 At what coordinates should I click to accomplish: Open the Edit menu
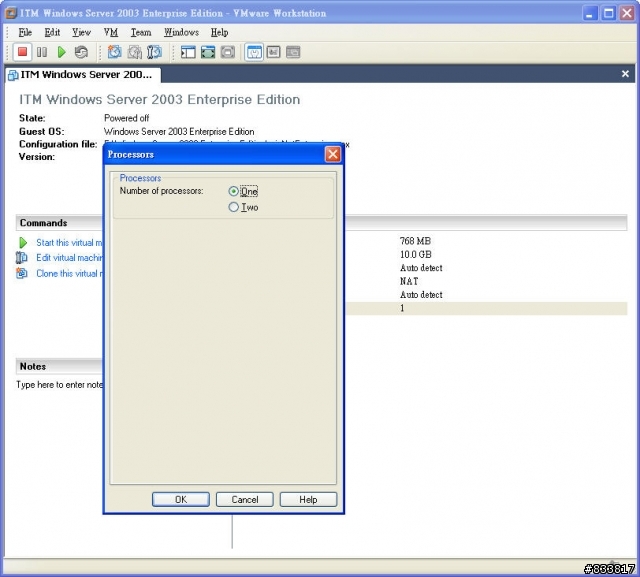pos(52,32)
